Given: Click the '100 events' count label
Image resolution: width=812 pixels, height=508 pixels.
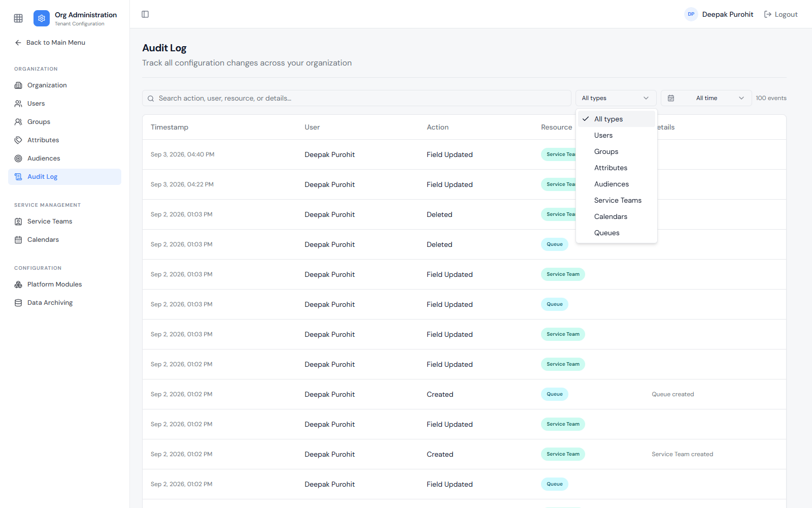Looking at the screenshot, I should [771, 98].
